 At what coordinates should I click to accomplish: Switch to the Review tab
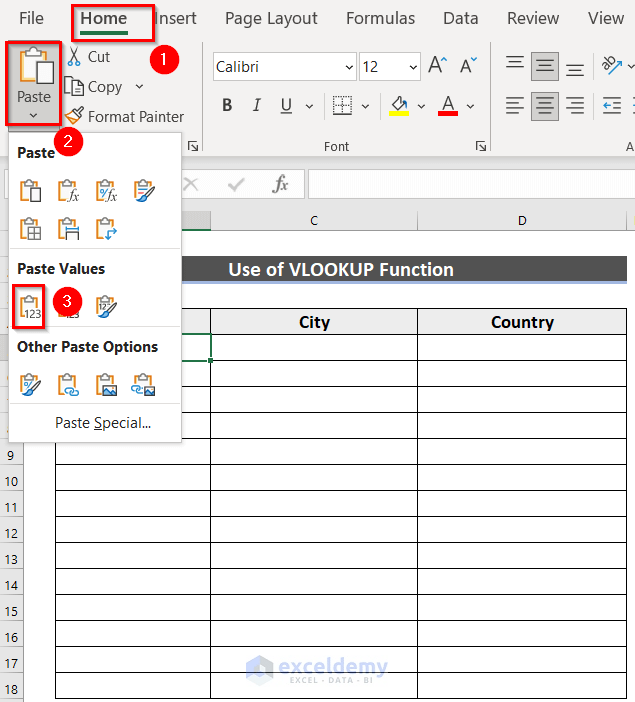tap(533, 18)
